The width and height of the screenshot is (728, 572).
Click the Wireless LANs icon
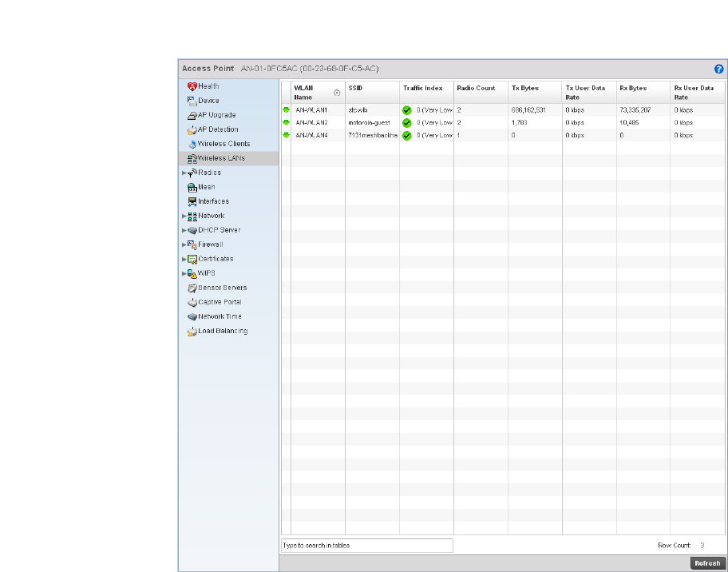pyautogui.click(x=192, y=158)
